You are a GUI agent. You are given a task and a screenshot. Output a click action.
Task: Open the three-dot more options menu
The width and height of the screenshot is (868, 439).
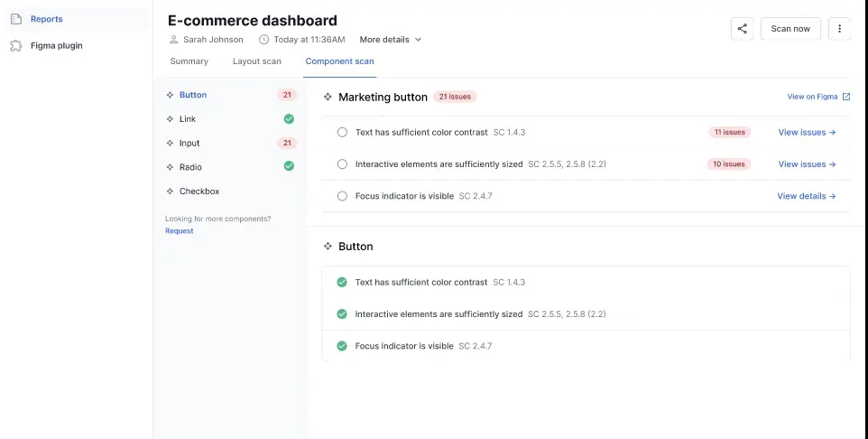pos(839,29)
